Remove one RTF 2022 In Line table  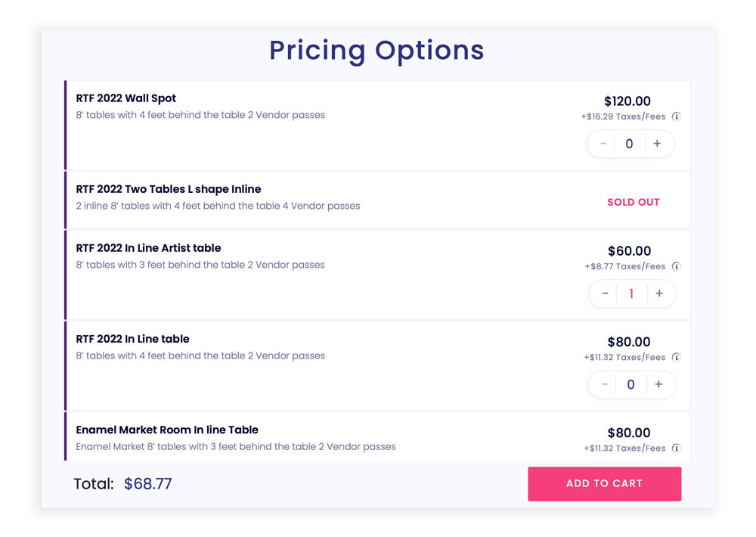pos(605,384)
